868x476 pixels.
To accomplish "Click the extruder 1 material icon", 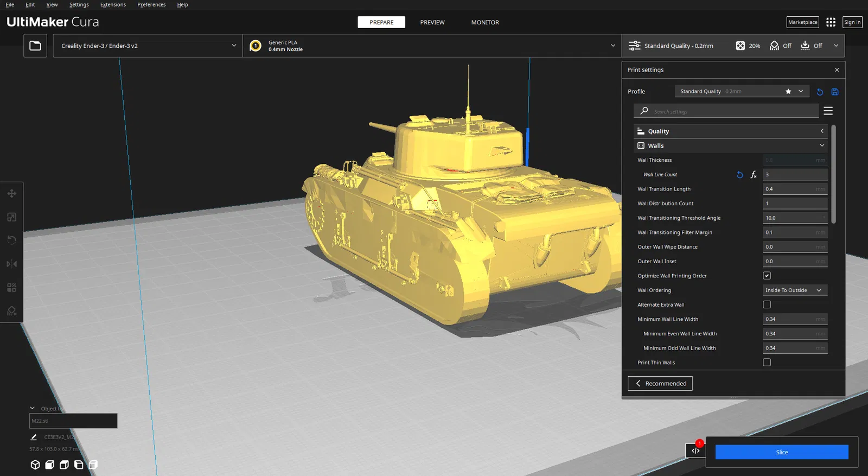I will point(256,46).
